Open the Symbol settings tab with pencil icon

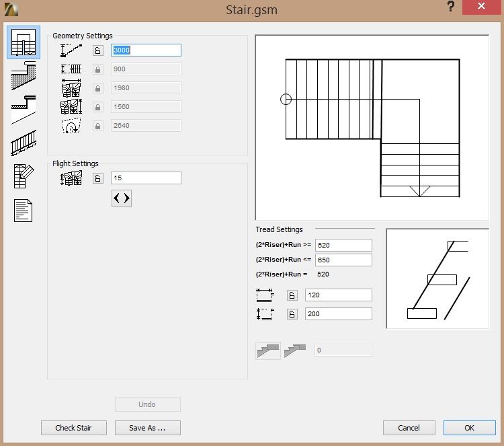24,176
